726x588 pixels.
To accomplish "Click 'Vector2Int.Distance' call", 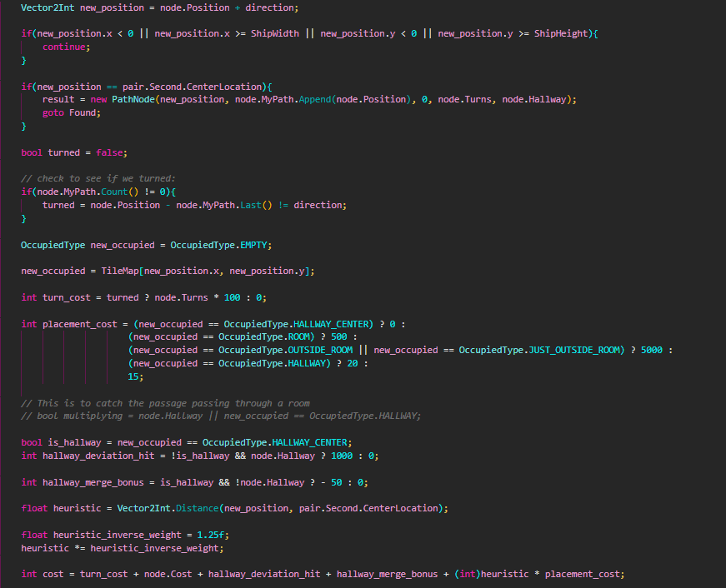I will point(168,508).
